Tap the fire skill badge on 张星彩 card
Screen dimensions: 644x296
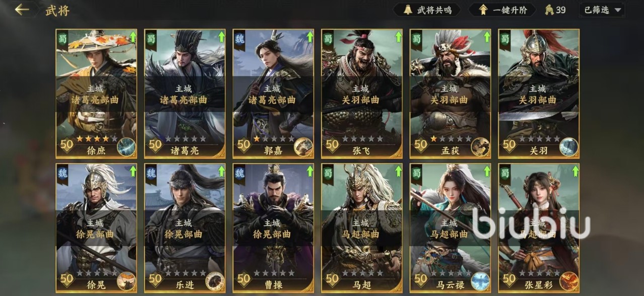pos(569,281)
